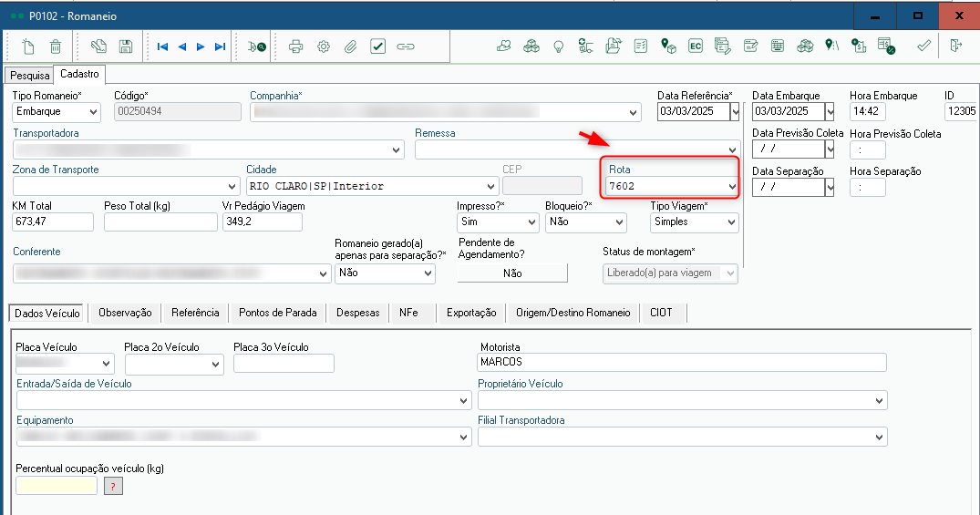Open the Observação tab
The width and height of the screenshot is (980, 515).
(125, 313)
